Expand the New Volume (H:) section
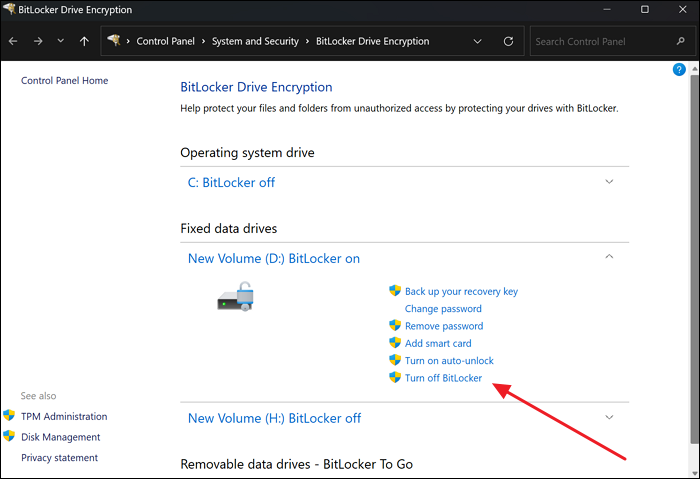 (609, 418)
